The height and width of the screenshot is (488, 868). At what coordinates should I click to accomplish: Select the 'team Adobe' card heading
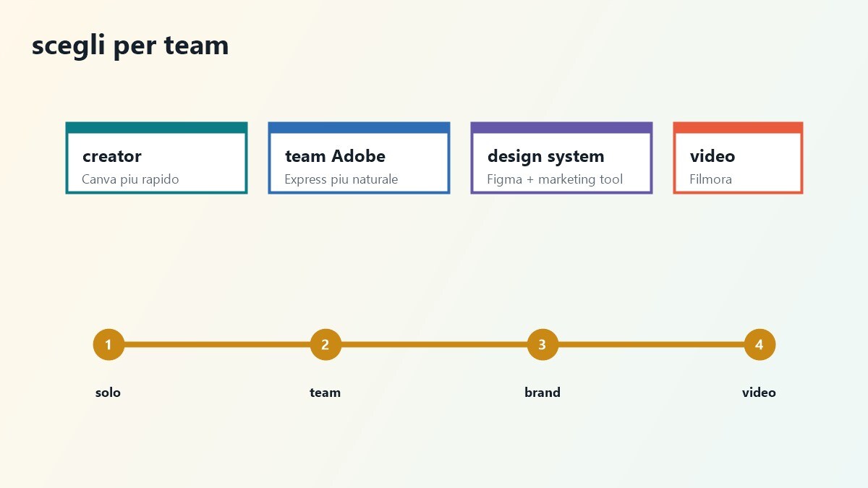tap(335, 156)
